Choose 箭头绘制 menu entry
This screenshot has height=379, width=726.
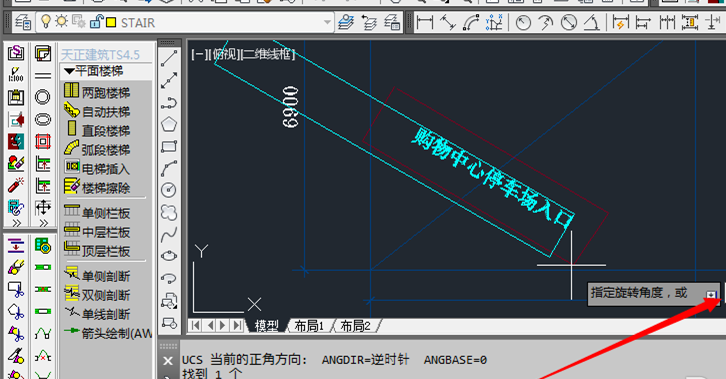point(107,333)
